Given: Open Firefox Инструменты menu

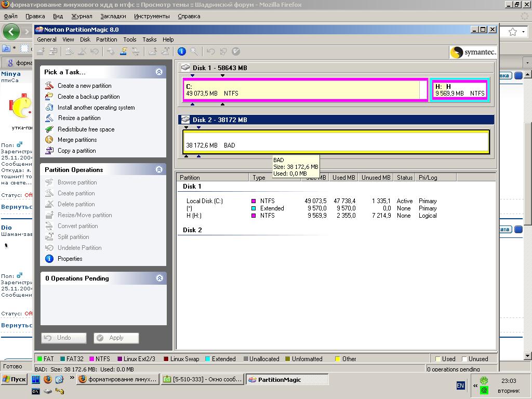Looking at the screenshot, I should pyautogui.click(x=152, y=16).
